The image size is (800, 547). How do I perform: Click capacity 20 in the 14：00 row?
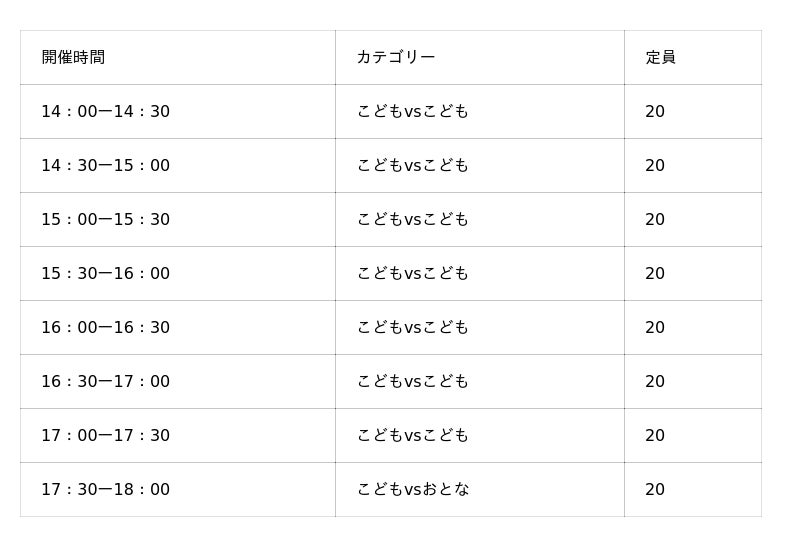coord(655,112)
